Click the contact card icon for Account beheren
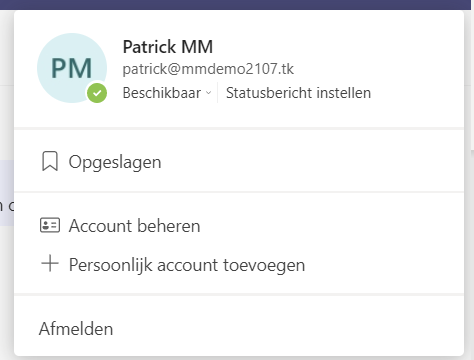Screen dimensions: 474x360 50,225
